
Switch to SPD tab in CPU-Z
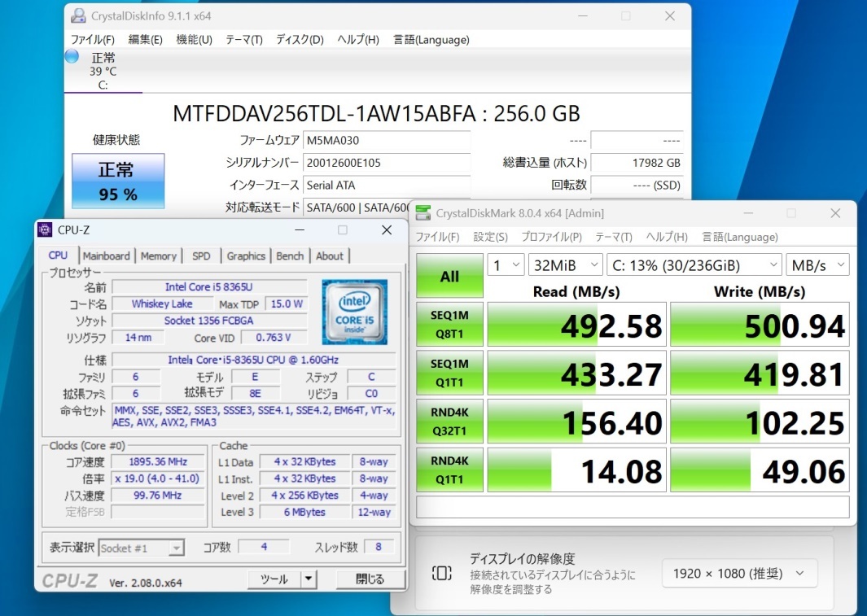click(201, 256)
